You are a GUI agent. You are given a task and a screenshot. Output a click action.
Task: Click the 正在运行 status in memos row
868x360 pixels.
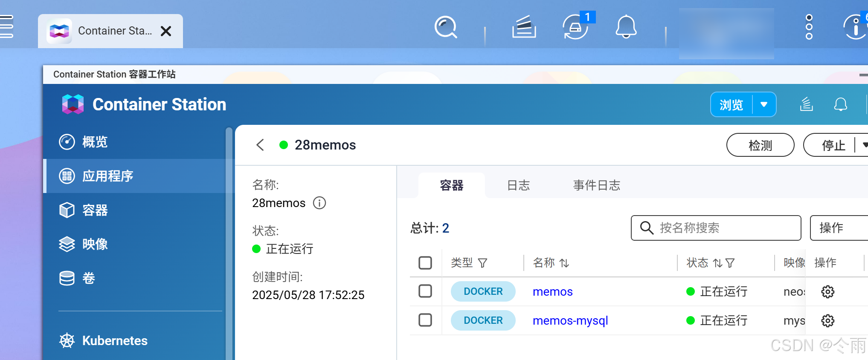click(x=717, y=291)
